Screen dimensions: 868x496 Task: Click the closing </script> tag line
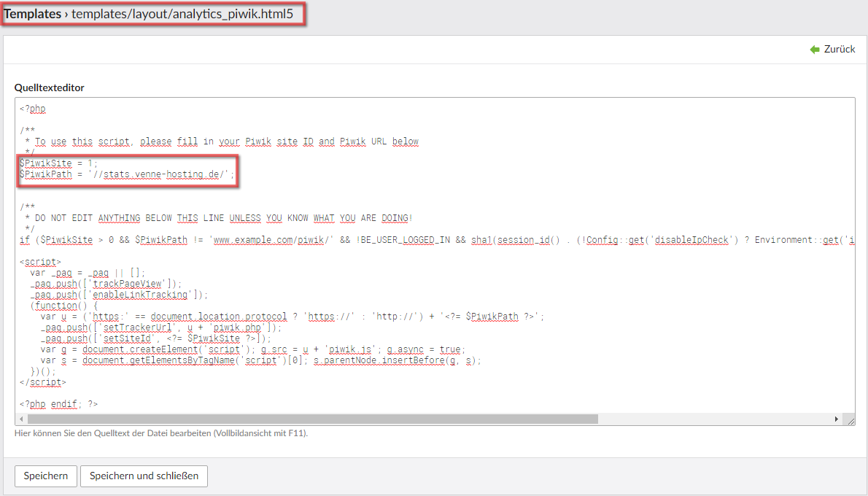(x=42, y=382)
